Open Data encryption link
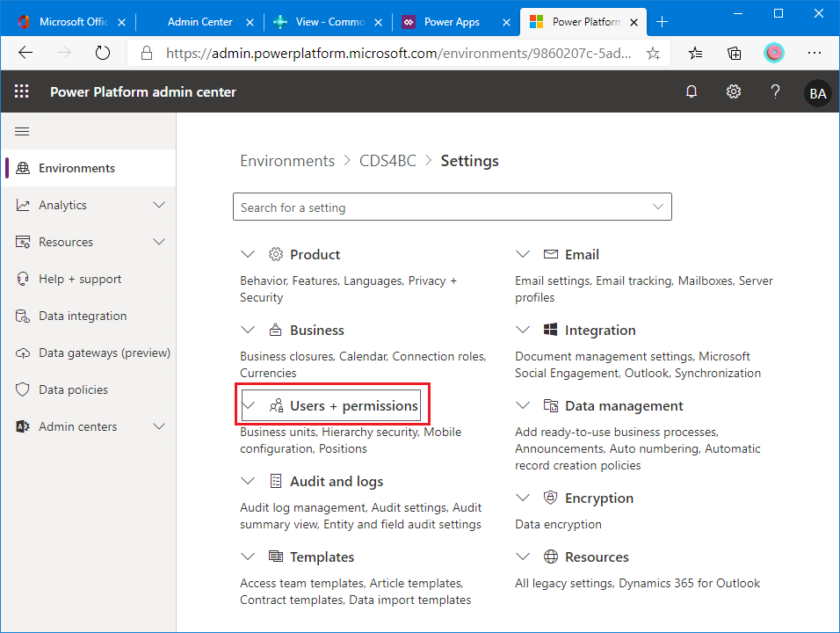Image resolution: width=840 pixels, height=633 pixels. 558,524
